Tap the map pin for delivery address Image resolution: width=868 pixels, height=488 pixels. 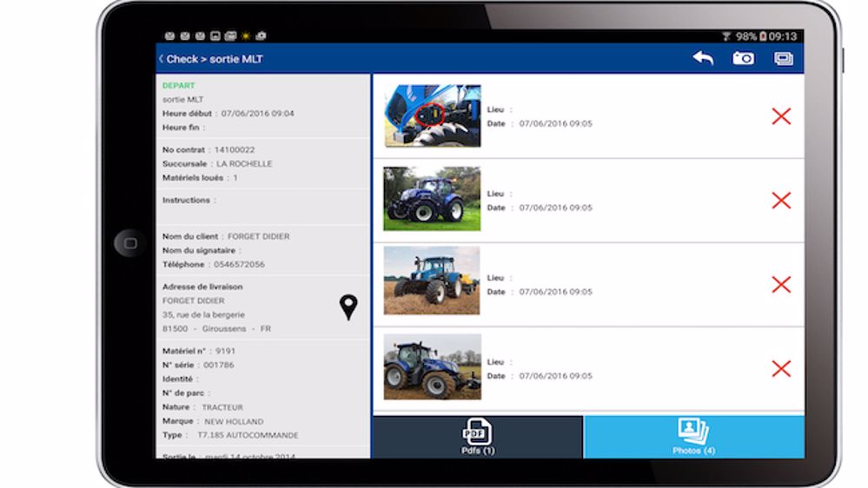tap(348, 307)
